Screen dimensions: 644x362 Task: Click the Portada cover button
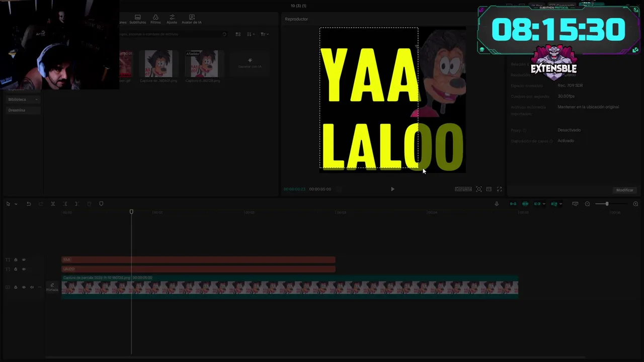click(x=52, y=287)
